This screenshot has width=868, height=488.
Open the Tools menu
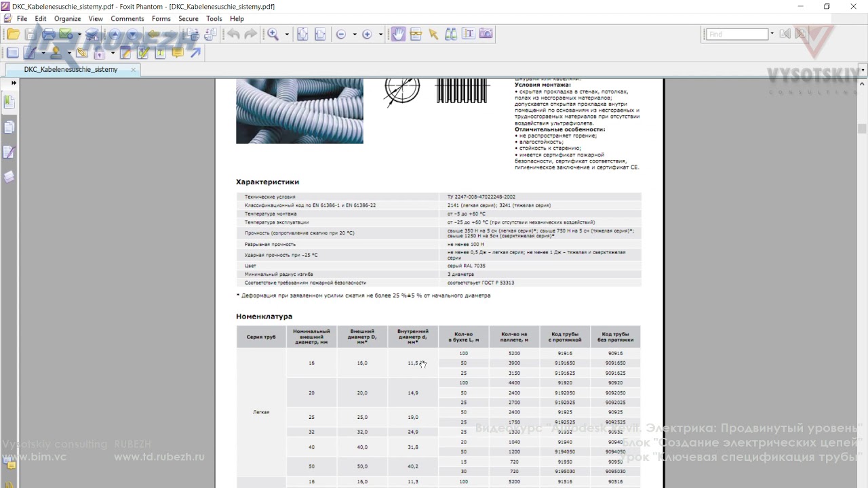[214, 19]
